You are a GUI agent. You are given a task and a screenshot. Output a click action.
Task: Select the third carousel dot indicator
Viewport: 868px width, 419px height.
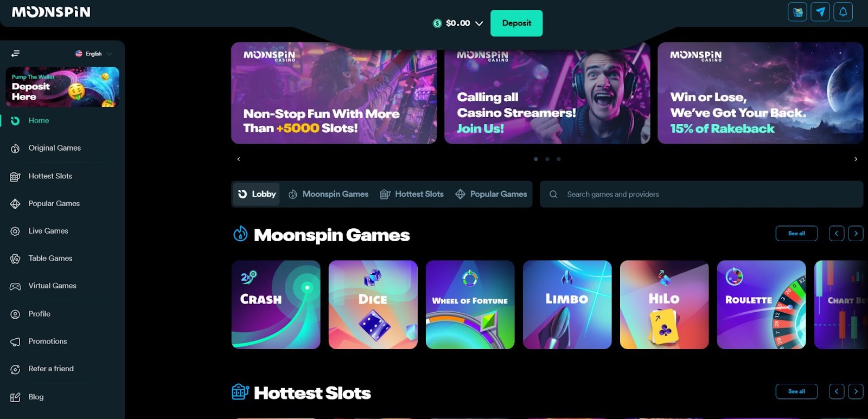click(559, 159)
